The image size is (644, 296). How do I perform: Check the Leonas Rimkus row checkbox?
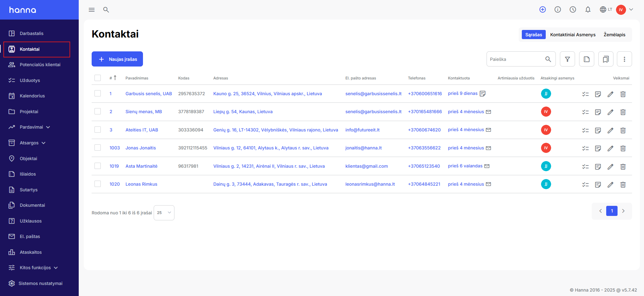click(x=98, y=184)
